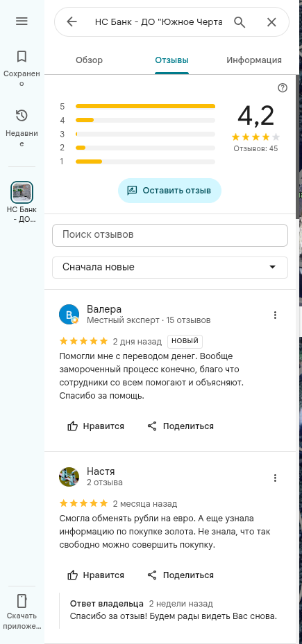Open Настя's profile avatar
The height and width of the screenshot is (644, 302).
pos(69,477)
